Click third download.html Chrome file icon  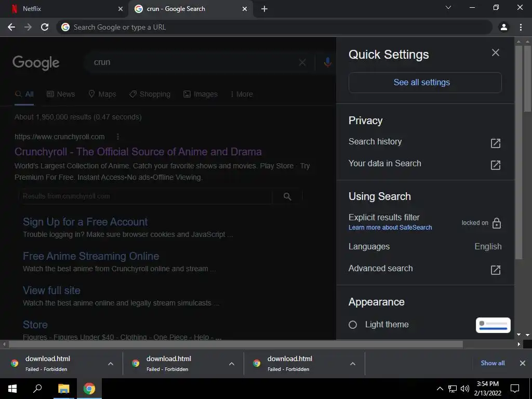tap(257, 363)
